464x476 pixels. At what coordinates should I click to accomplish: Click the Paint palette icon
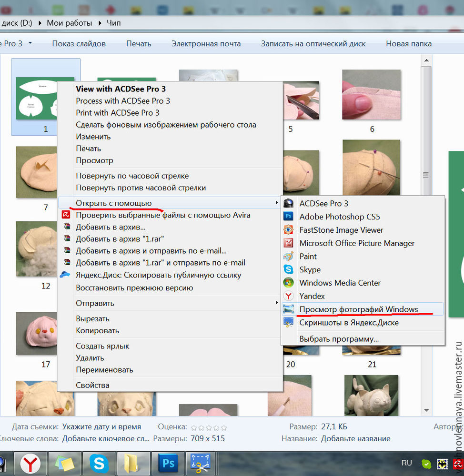(x=288, y=257)
